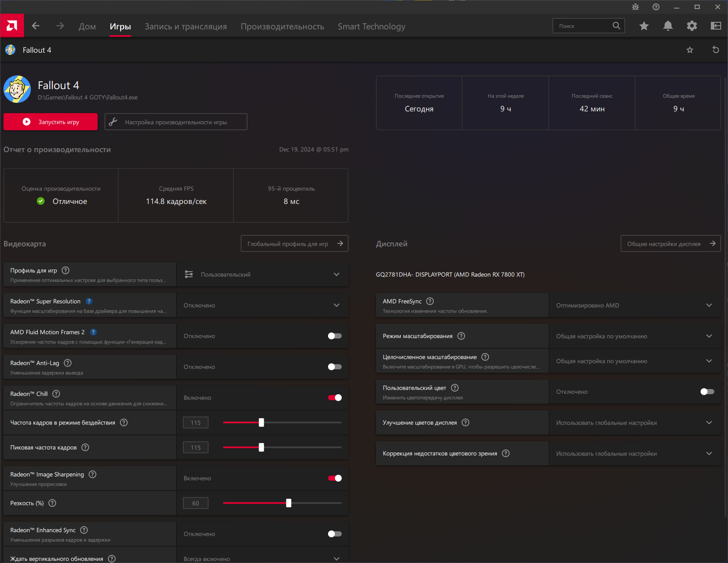Expand Улучшение цветов дисплея dropdown
This screenshot has height=563, width=728.
(635, 422)
